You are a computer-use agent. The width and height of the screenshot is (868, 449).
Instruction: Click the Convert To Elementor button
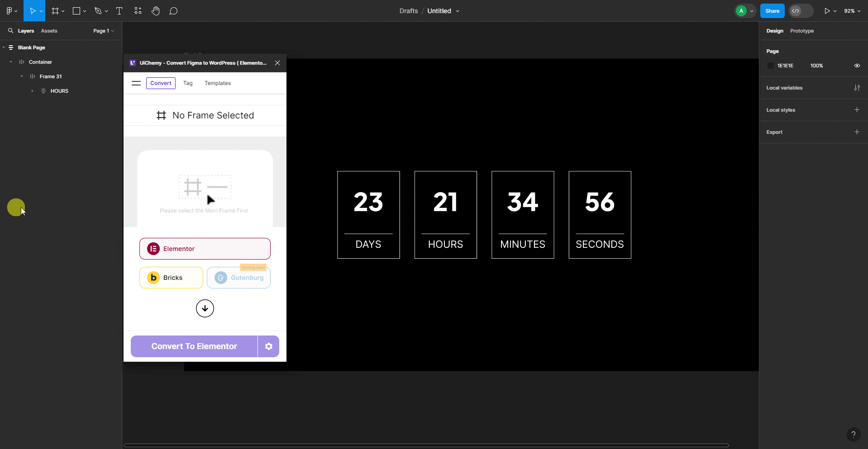pos(193,346)
